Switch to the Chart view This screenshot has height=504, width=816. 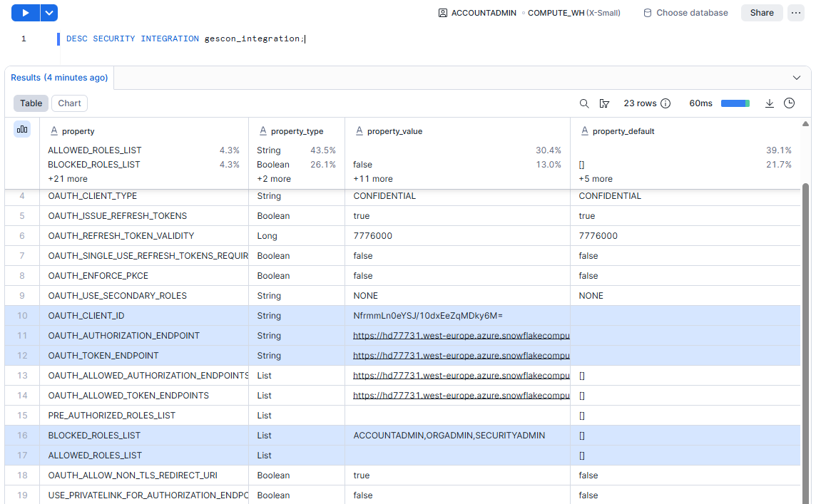(69, 103)
